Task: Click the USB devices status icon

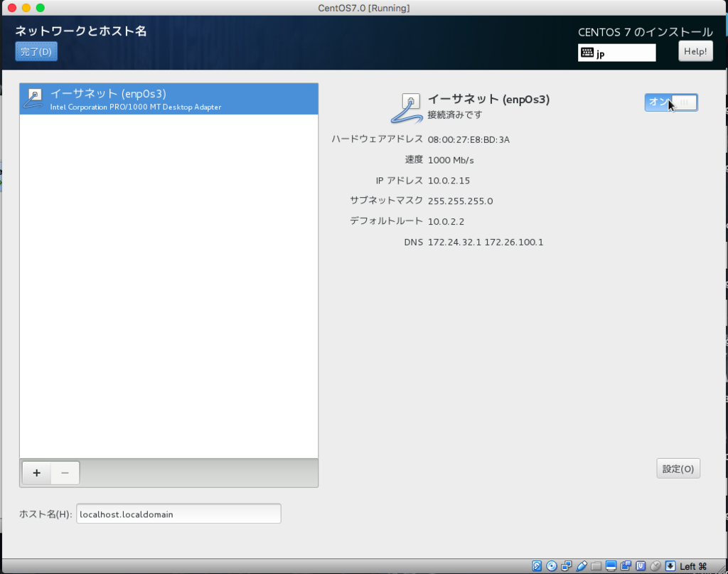Action: pyautogui.click(x=582, y=565)
